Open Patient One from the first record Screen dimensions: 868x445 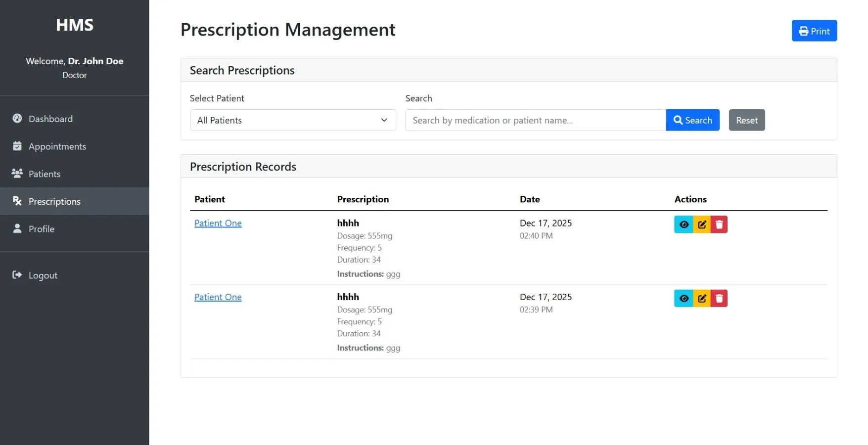pos(218,223)
